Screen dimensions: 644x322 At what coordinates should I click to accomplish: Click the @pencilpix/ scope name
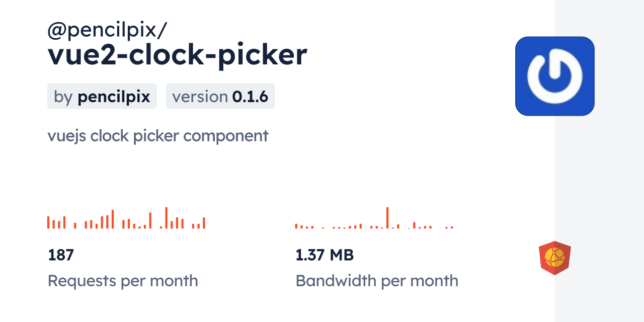click(107, 30)
